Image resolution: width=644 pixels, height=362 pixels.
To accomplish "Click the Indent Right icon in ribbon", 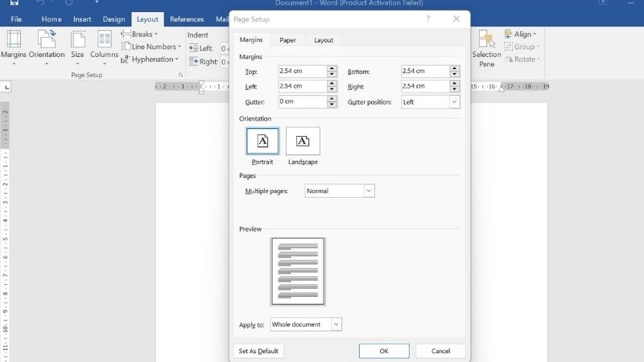I will [x=193, y=62].
